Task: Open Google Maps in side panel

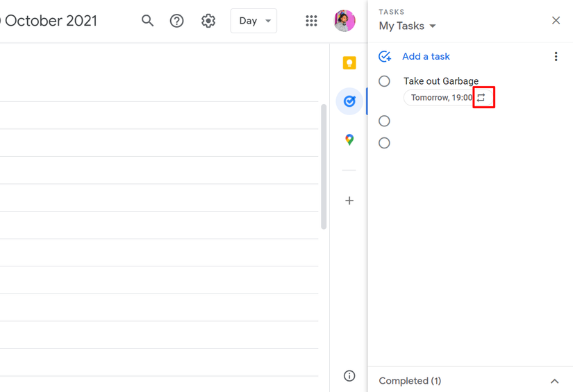Action: 349,139
